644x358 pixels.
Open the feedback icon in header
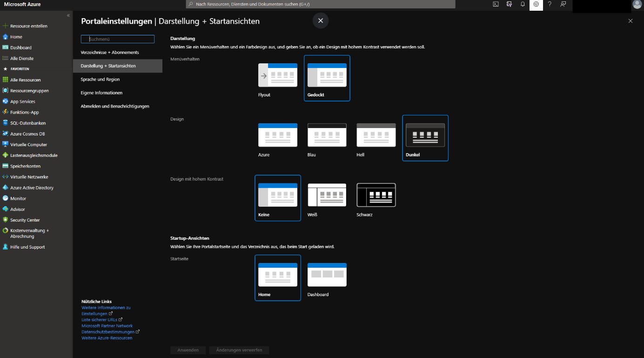tap(563, 4)
